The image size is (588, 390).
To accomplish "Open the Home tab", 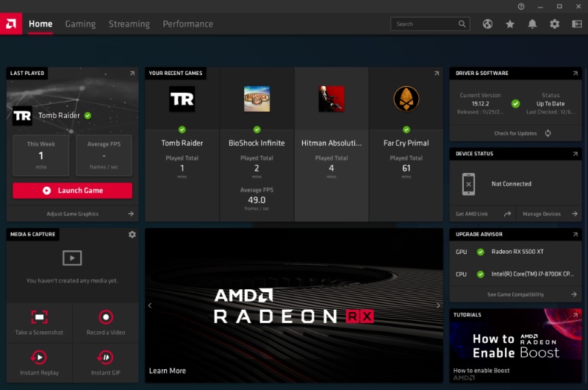I will pyautogui.click(x=40, y=24).
